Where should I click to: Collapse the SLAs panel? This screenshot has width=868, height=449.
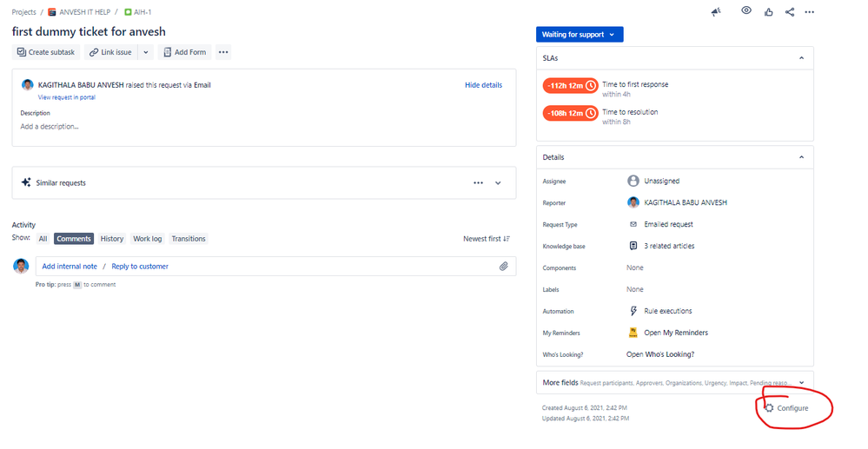(801, 58)
